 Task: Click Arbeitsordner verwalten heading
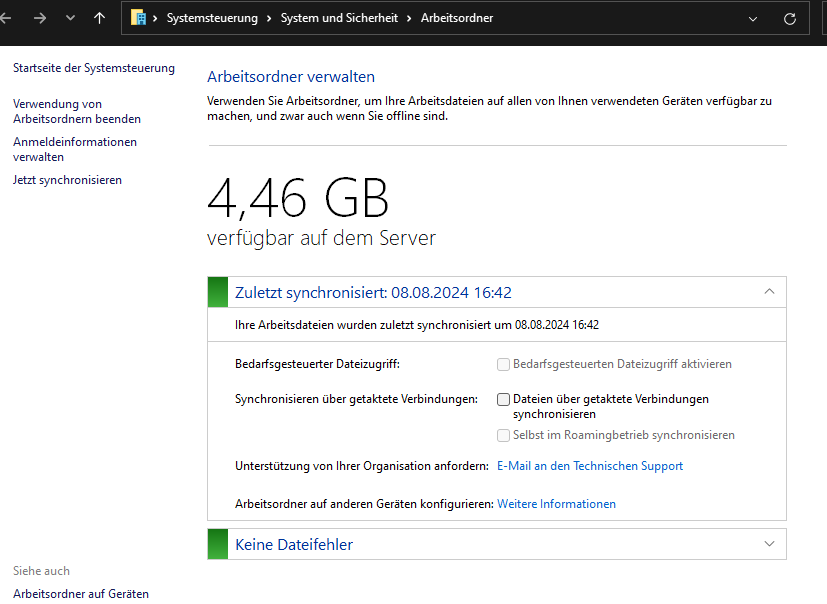(291, 77)
